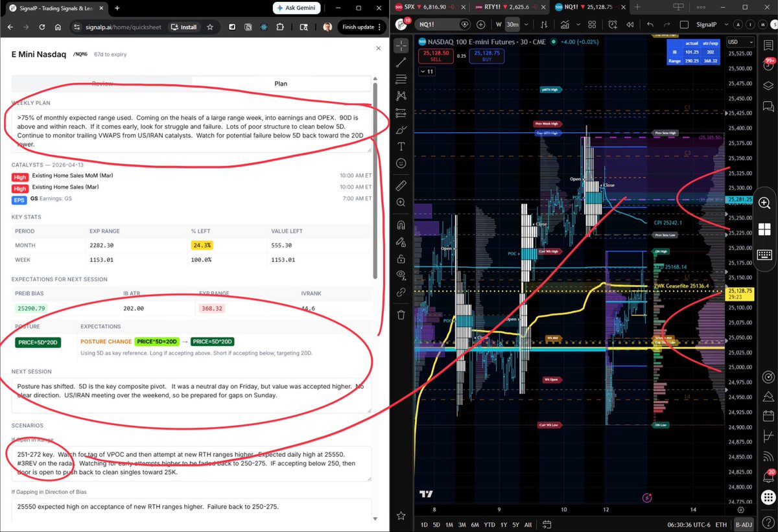
Task: Activate the zoom-in tool in left toolbar
Action: [401, 202]
